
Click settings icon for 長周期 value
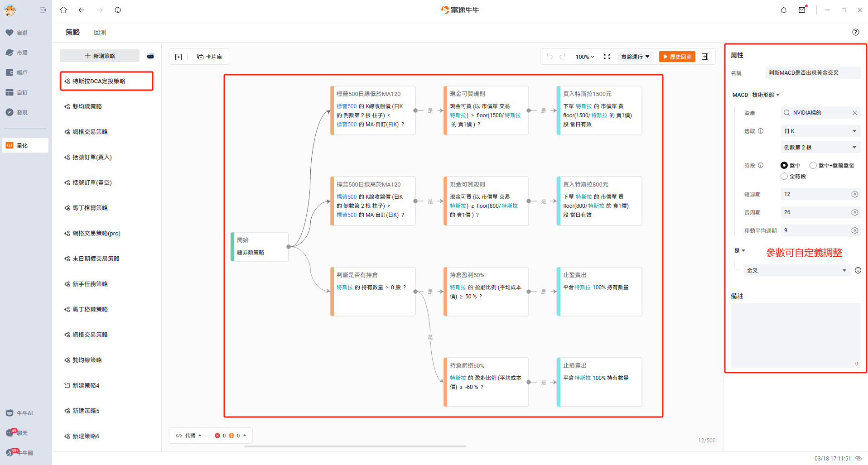click(855, 212)
